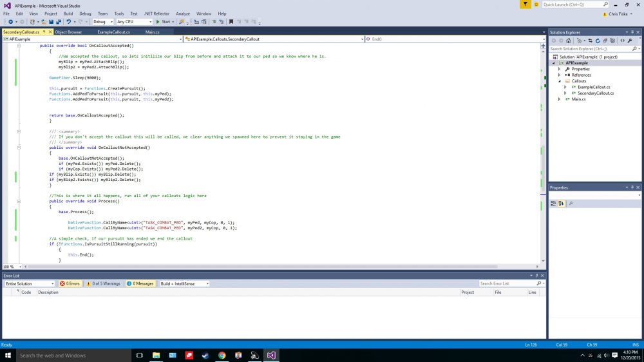Open the Entire Solution scope dropdown
The height and width of the screenshot is (362, 644).
click(x=30, y=283)
